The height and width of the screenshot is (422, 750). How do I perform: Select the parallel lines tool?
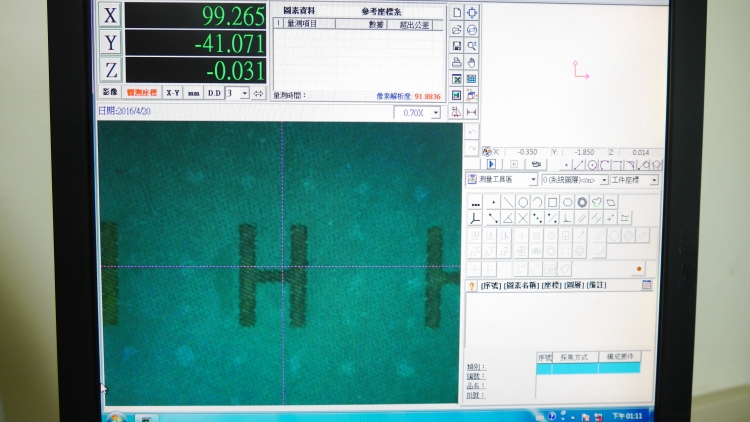582,219
